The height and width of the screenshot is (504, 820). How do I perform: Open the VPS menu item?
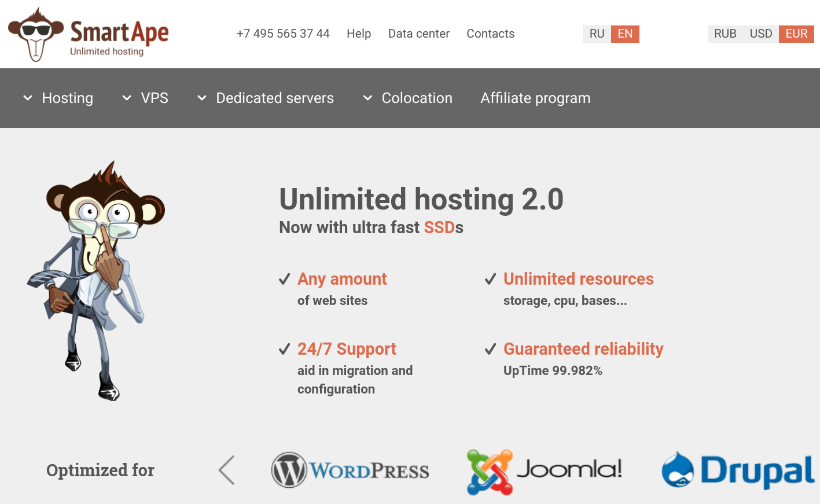pyautogui.click(x=155, y=98)
